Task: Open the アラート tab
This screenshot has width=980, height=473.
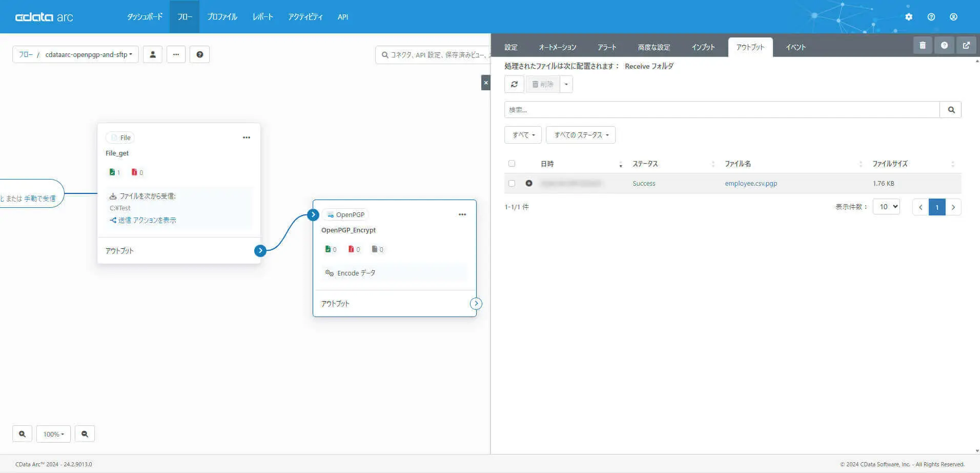Action: 607,47
